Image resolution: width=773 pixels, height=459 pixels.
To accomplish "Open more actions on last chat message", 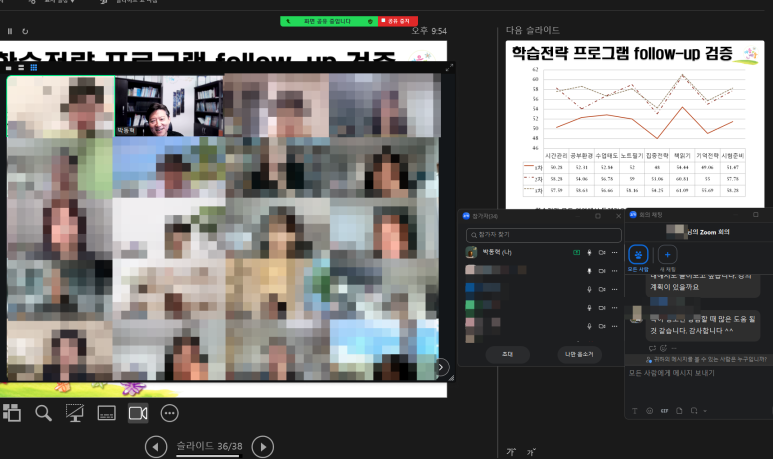I will click(674, 348).
